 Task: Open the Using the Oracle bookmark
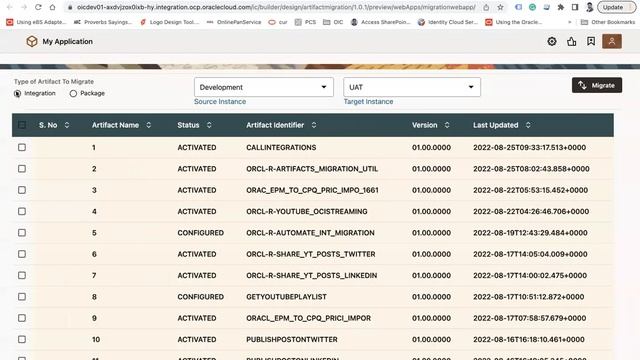pos(513,22)
